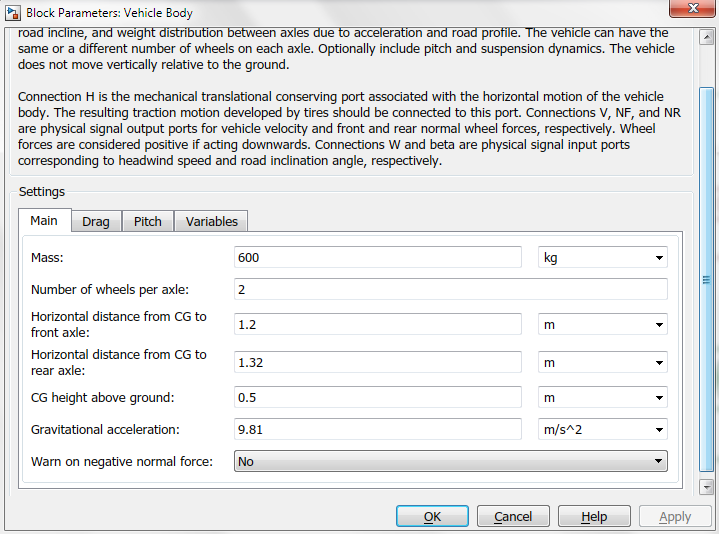Switch to the Drag tab

coord(96,221)
